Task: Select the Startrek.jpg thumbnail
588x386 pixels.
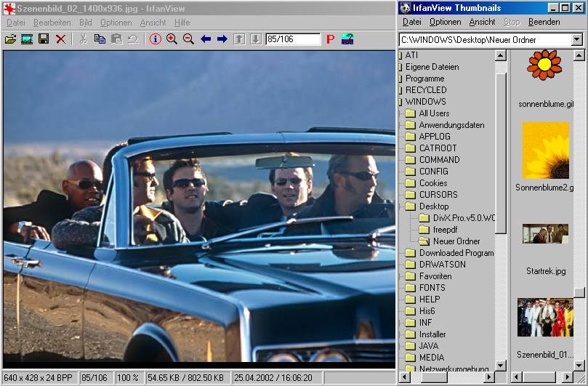Action: click(546, 233)
